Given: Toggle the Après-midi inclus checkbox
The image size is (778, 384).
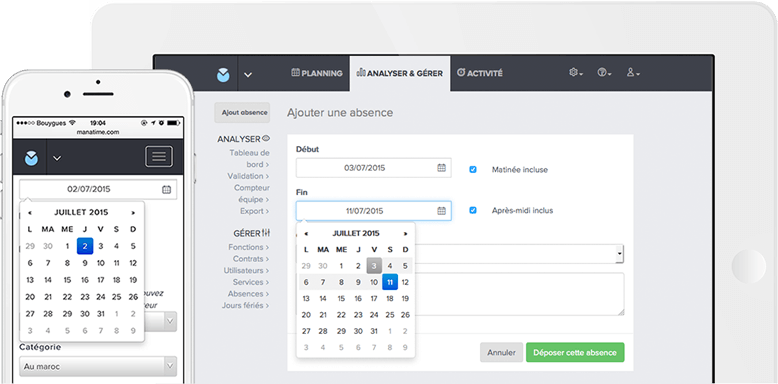Looking at the screenshot, I should coord(473,210).
